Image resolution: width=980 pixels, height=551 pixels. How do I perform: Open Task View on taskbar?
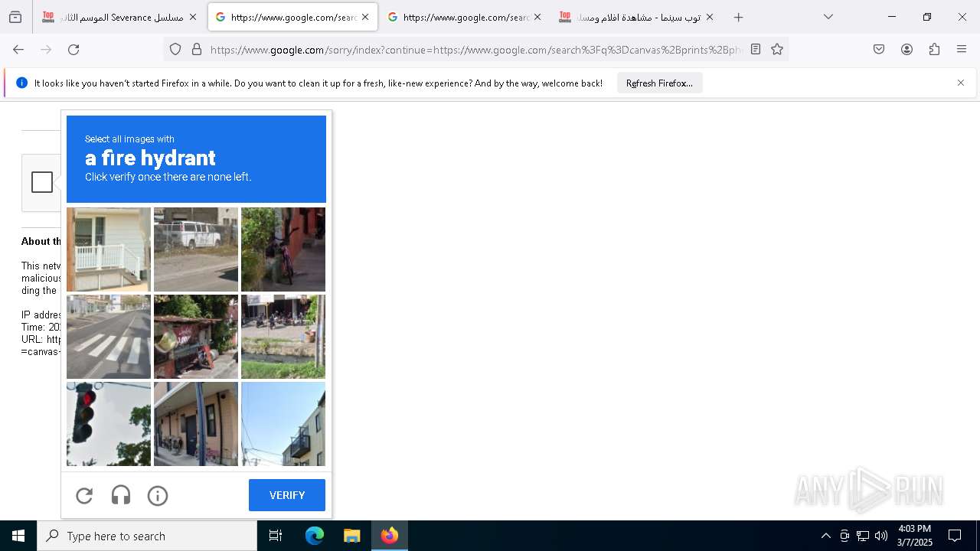point(276,536)
